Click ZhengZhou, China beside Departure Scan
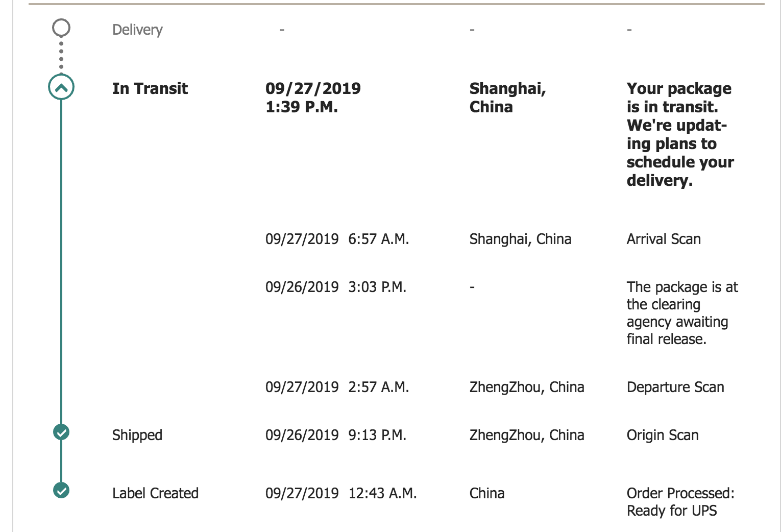781x532 pixels. (x=527, y=387)
